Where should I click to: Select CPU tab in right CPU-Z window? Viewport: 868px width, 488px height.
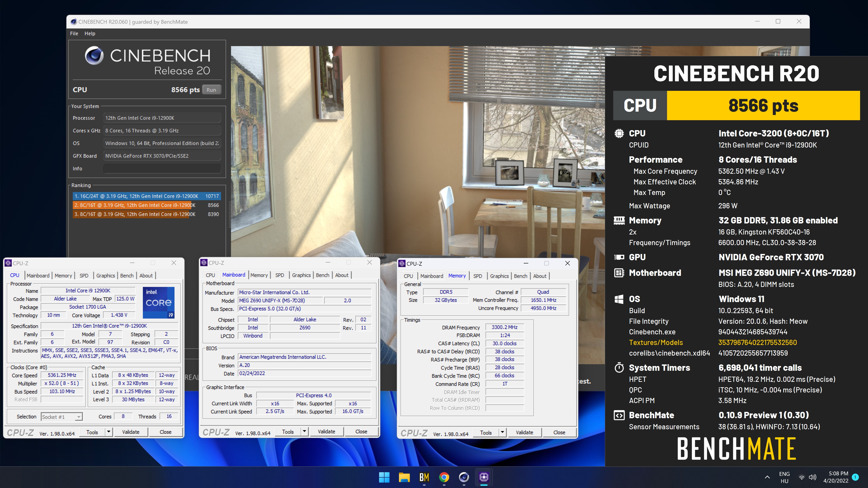point(408,276)
